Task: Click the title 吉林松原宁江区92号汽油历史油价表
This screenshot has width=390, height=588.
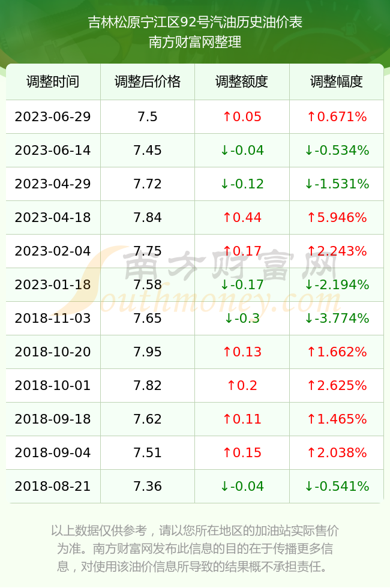Action: (x=195, y=22)
